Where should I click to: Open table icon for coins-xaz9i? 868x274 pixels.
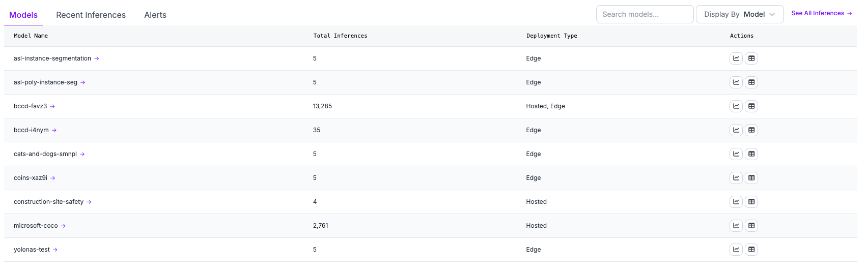pyautogui.click(x=751, y=178)
